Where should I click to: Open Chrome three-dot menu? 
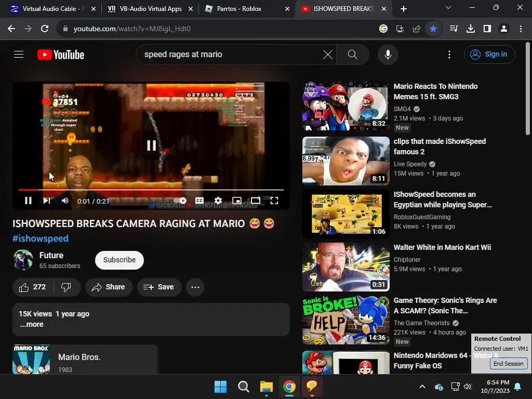(x=521, y=29)
